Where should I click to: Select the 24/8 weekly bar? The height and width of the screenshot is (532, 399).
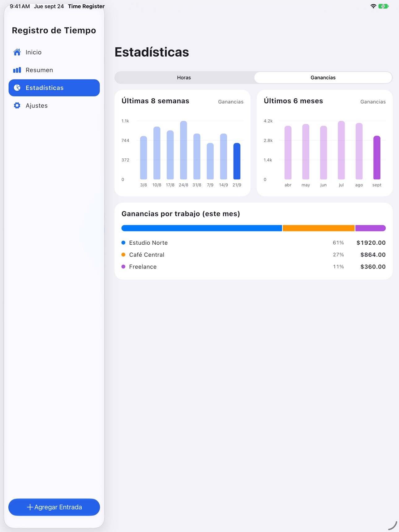click(x=183, y=150)
